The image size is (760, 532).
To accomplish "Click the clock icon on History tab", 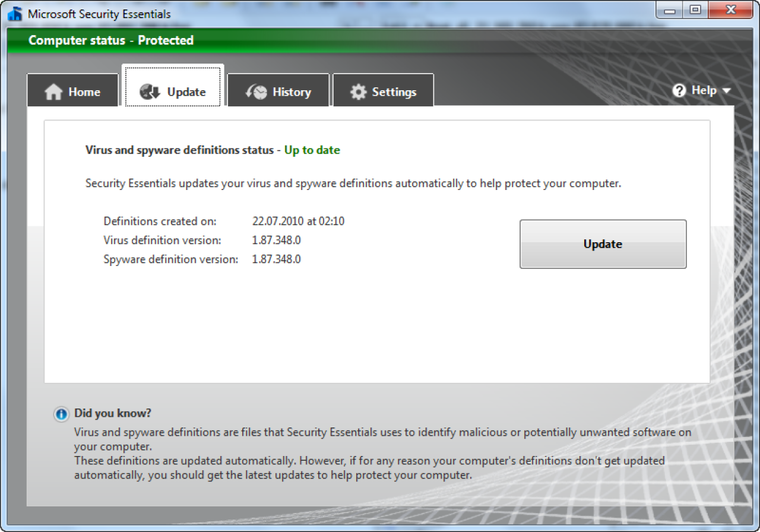I will pyautogui.click(x=256, y=92).
